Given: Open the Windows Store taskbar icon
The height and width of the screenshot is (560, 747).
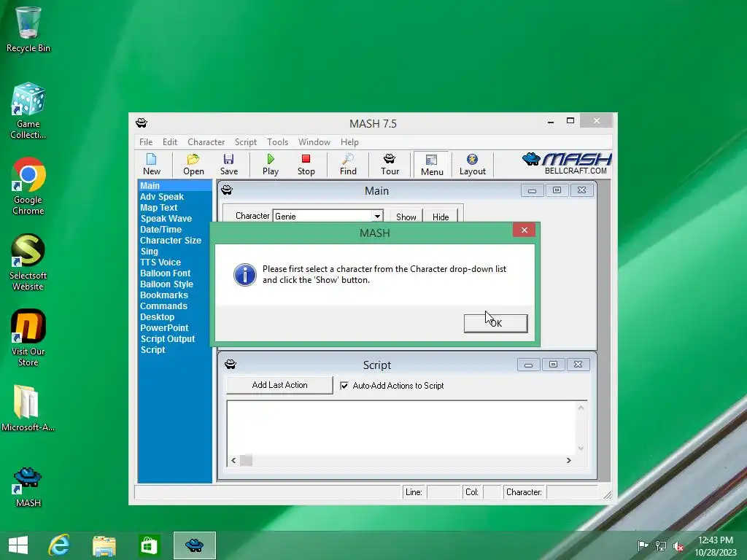Looking at the screenshot, I should pos(149,545).
